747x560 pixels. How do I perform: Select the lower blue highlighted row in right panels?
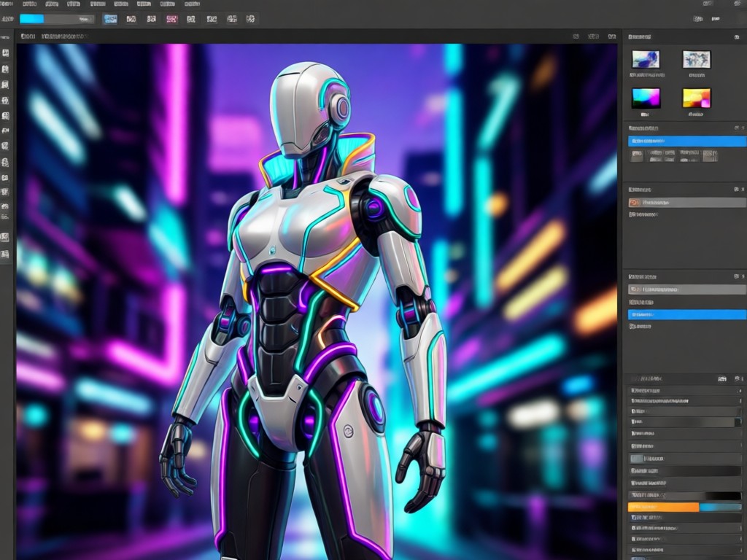[687, 314]
